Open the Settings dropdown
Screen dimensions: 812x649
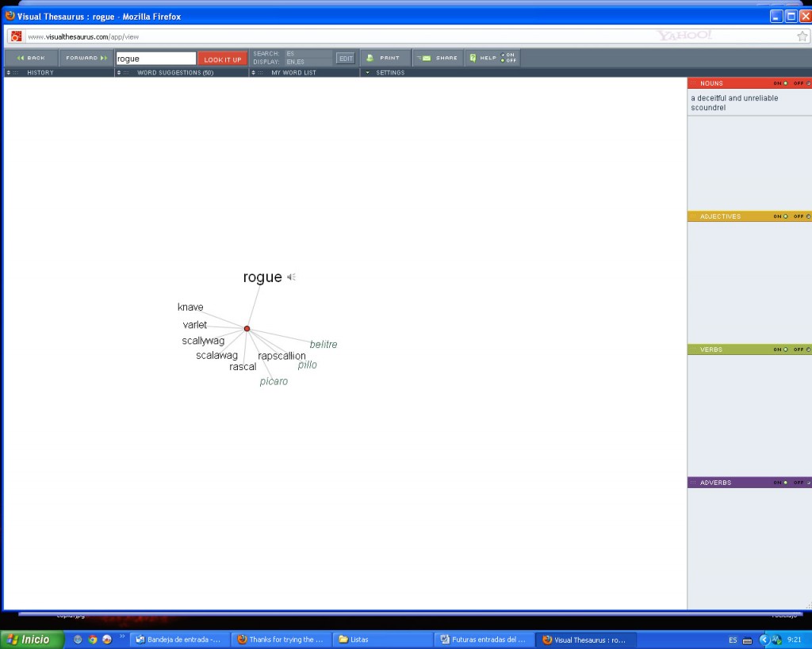pyautogui.click(x=389, y=72)
